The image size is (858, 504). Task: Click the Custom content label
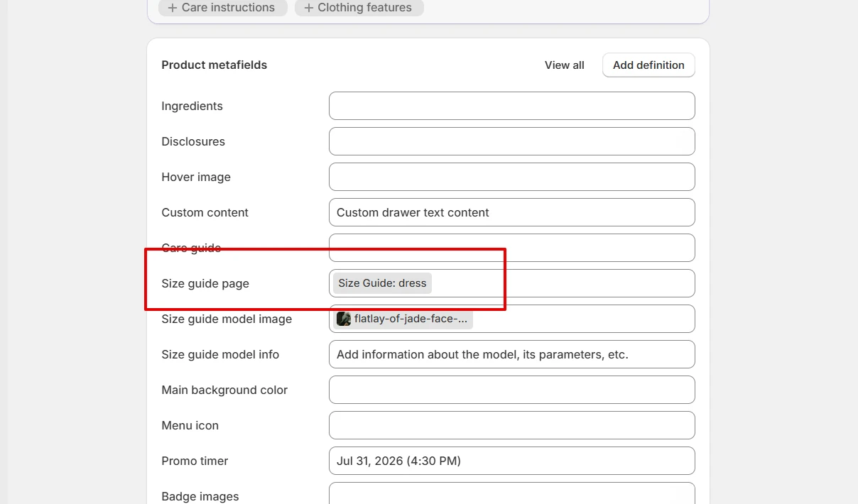(205, 212)
